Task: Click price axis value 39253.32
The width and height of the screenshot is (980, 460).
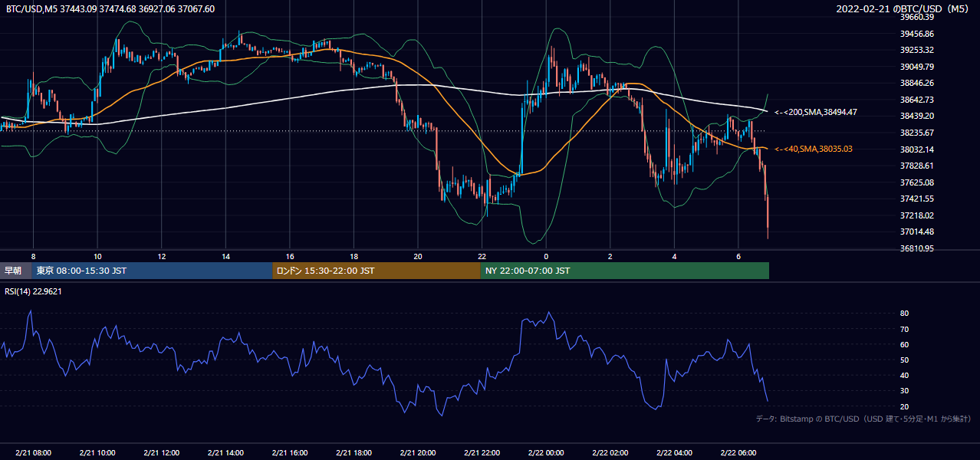Action: click(x=916, y=50)
